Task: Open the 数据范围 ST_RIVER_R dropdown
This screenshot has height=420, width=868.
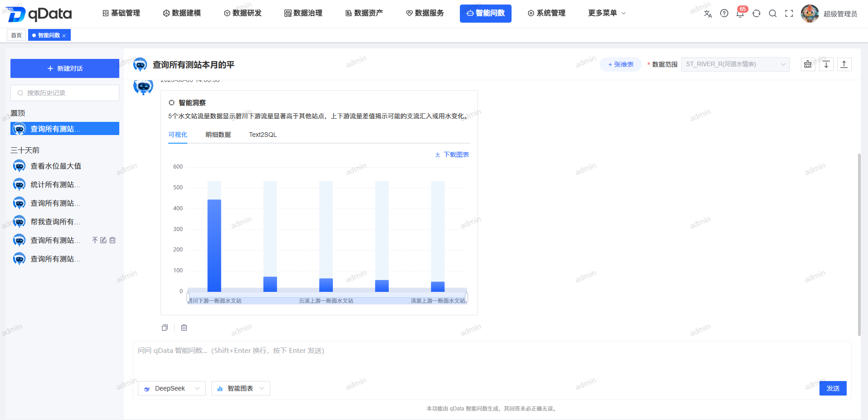Action: point(735,64)
